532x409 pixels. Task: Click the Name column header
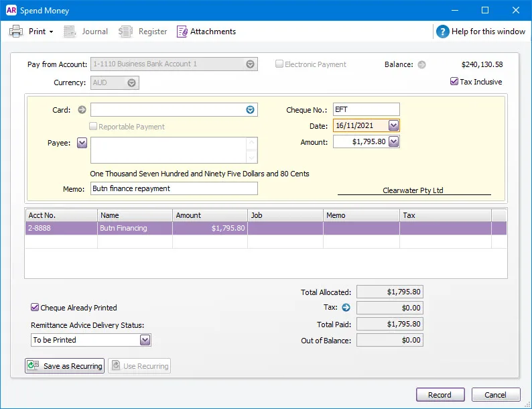135,215
